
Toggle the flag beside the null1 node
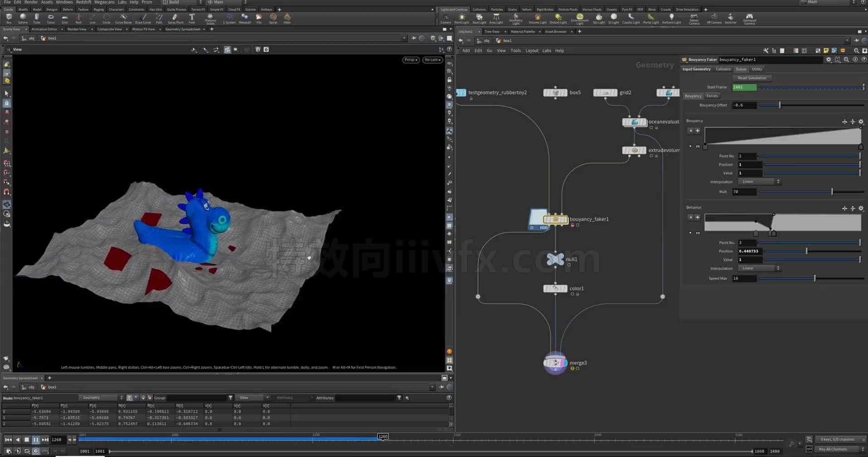click(569, 265)
